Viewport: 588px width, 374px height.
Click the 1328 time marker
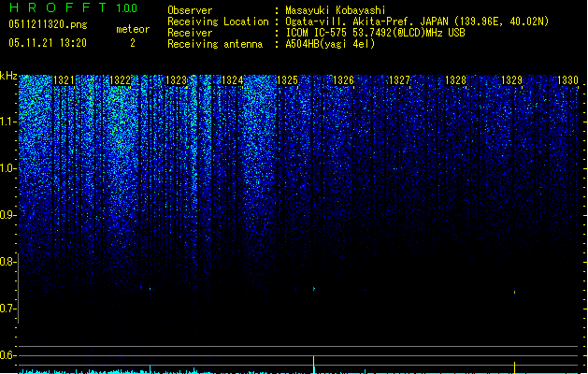pos(455,80)
